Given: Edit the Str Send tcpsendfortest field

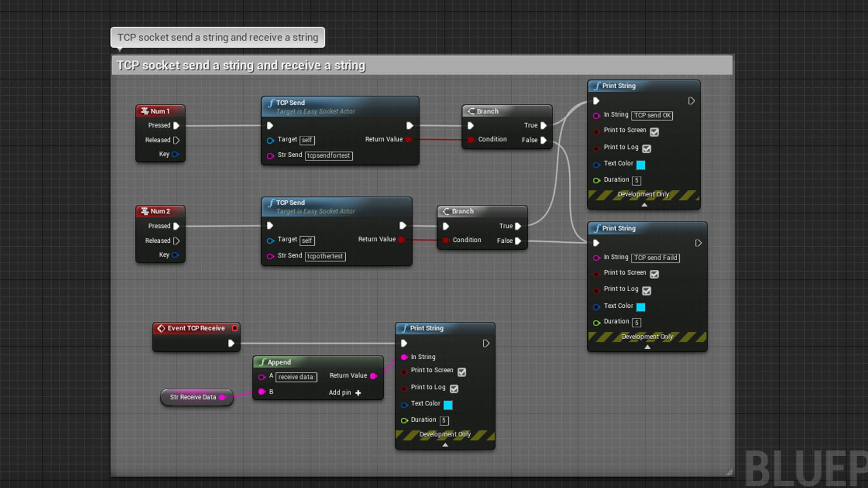Looking at the screenshot, I should 329,155.
